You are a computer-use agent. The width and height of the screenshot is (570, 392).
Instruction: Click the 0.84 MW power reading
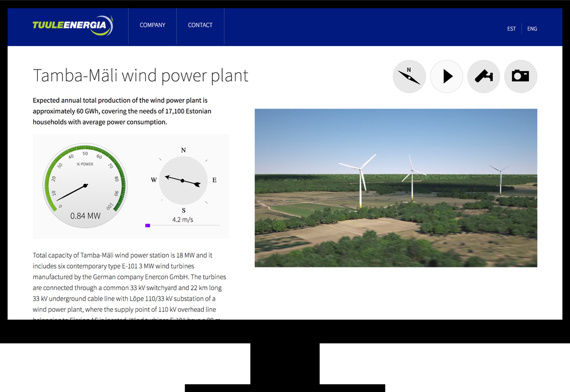pyautogui.click(x=85, y=216)
